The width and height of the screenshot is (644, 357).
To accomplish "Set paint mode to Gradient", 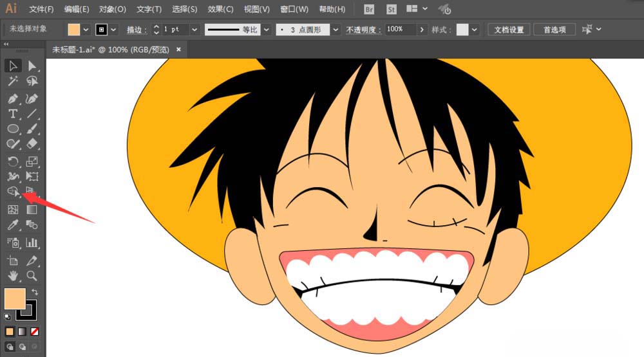I will click(22, 331).
